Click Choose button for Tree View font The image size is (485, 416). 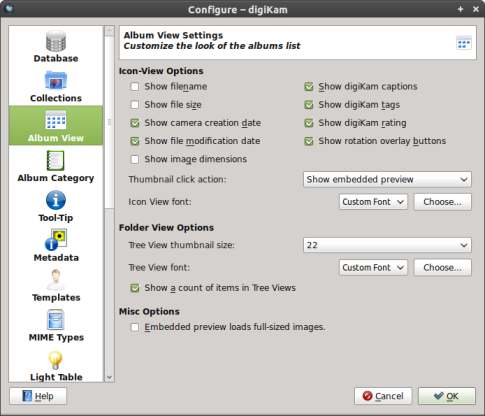coord(443,268)
